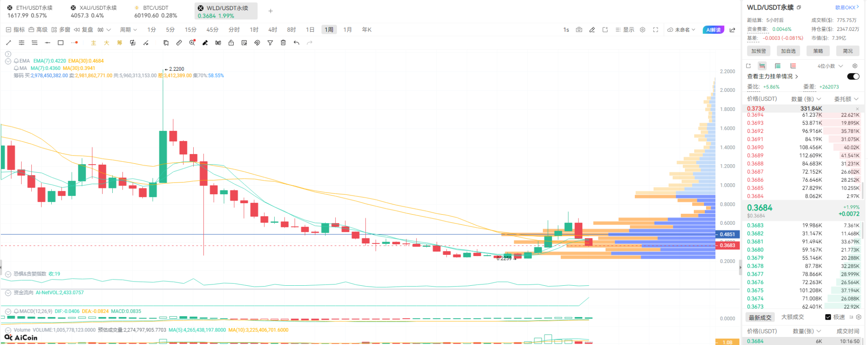Show only sell orders in order book
868x345 pixels.
793,66
